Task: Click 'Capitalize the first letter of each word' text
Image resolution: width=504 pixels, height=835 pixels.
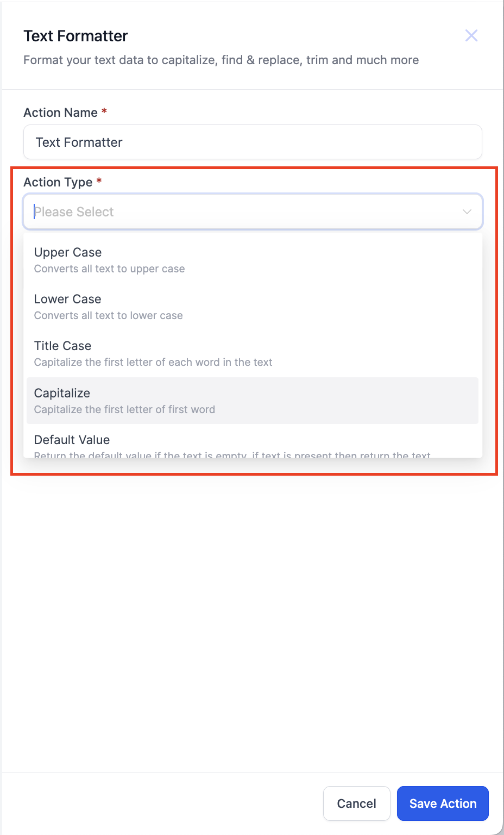Action: 153,362
